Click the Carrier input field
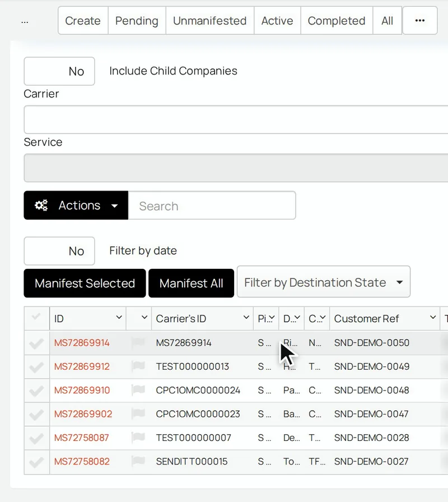This screenshot has height=502, width=448. pos(236,119)
